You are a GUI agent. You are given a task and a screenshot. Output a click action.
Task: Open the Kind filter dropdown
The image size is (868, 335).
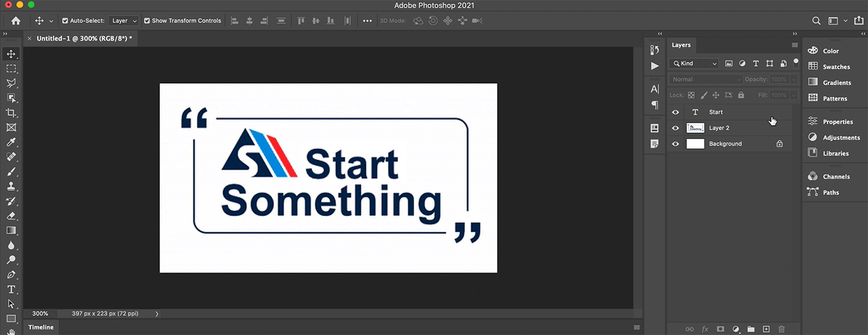694,63
